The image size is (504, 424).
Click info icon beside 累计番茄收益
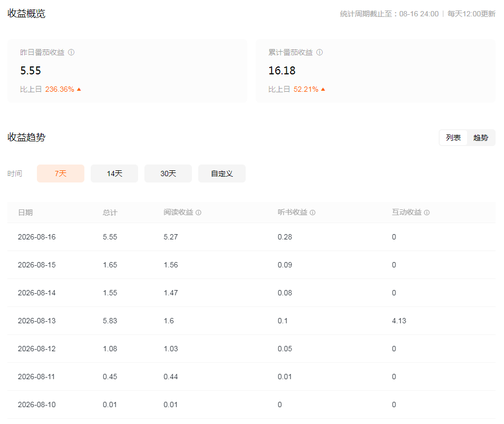[319, 52]
